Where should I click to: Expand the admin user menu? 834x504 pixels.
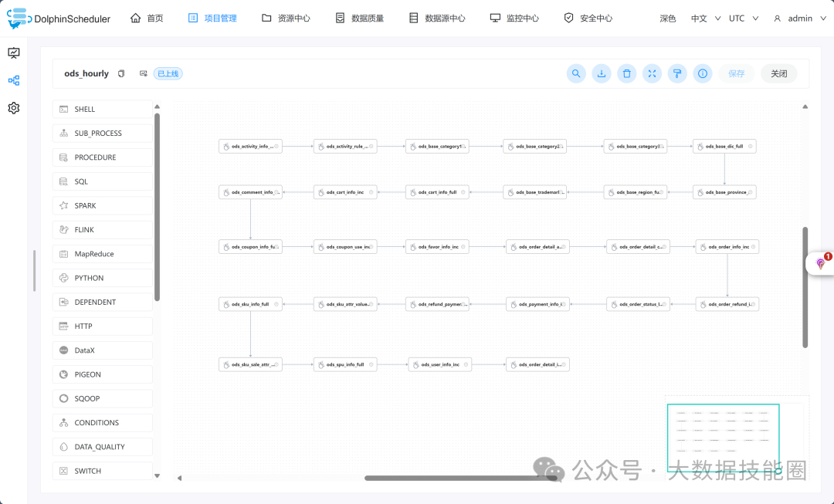point(800,18)
